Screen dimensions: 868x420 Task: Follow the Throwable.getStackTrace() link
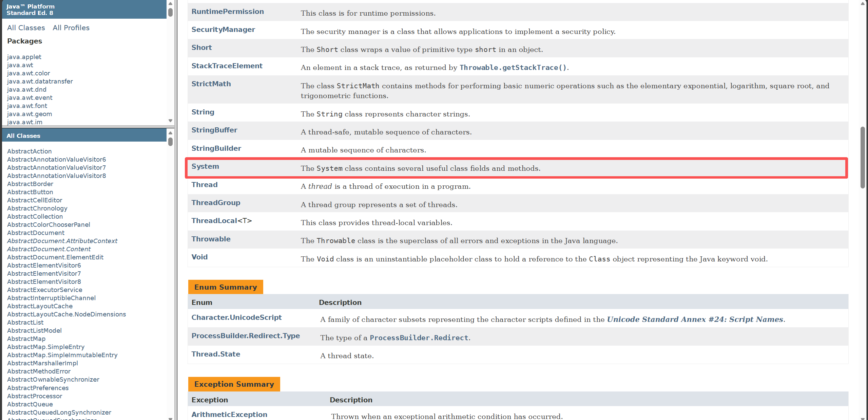pos(513,68)
